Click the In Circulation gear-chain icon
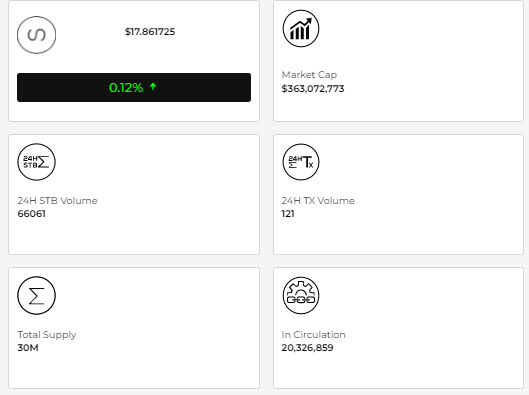 [301, 295]
